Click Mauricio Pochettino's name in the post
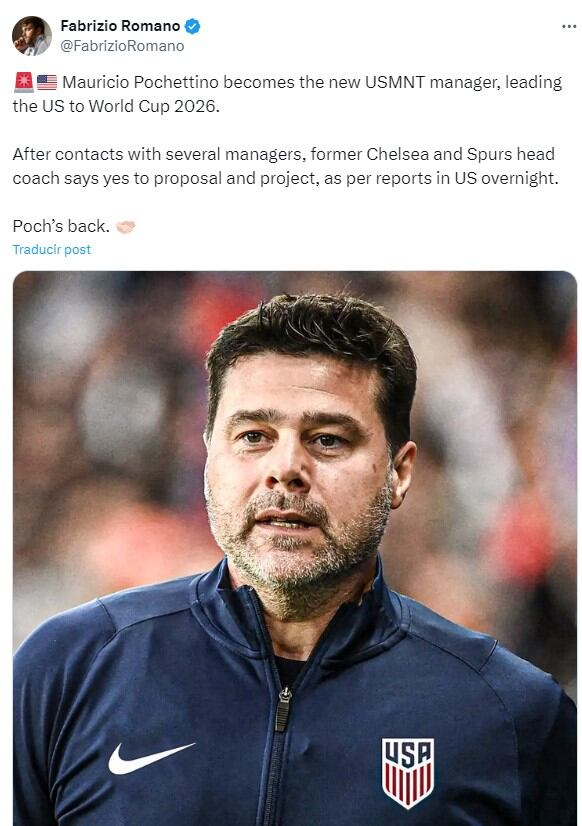Image resolution: width=582 pixels, height=826 pixels. [x=140, y=82]
